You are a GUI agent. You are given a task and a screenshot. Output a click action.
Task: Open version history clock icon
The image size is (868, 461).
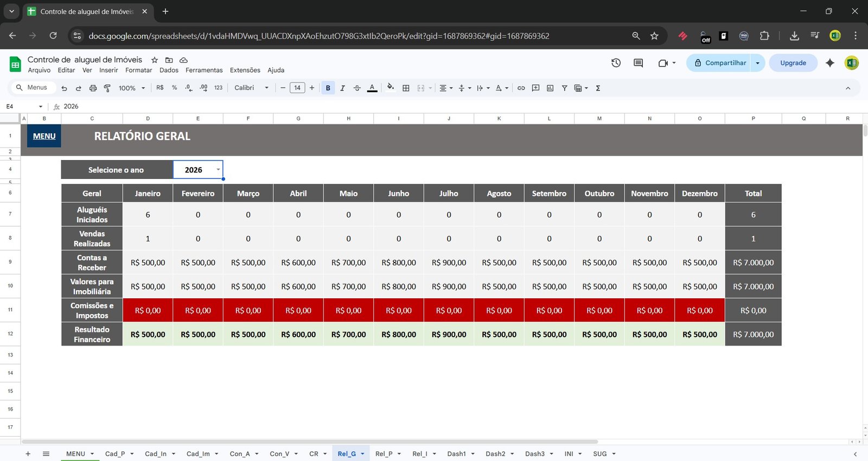(x=616, y=63)
